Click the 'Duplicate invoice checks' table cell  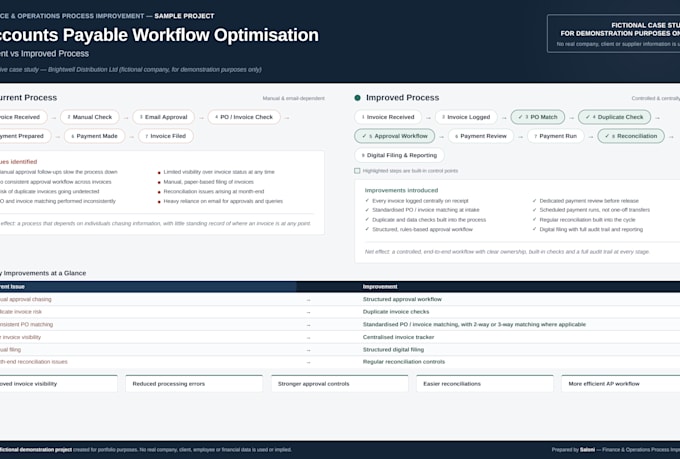[x=396, y=312]
